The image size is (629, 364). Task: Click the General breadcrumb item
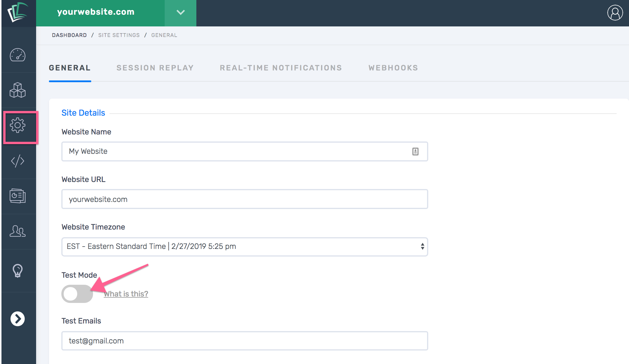coord(164,35)
